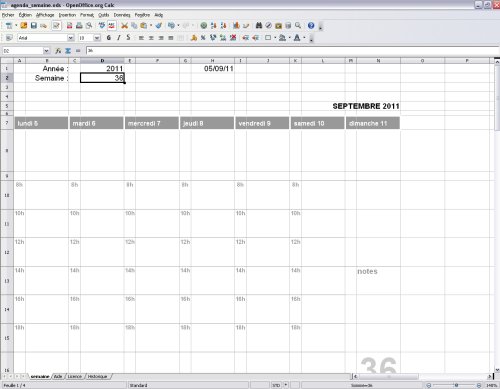The height and width of the screenshot is (389, 500).
Task: Click the Zoom magnifier icon
Action: (298, 26)
